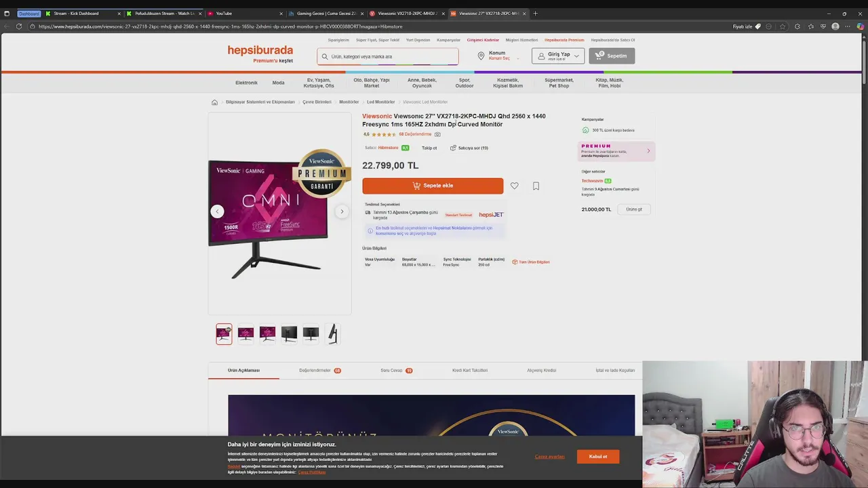Save product with the bookmark icon
868x488 pixels.
tap(536, 186)
